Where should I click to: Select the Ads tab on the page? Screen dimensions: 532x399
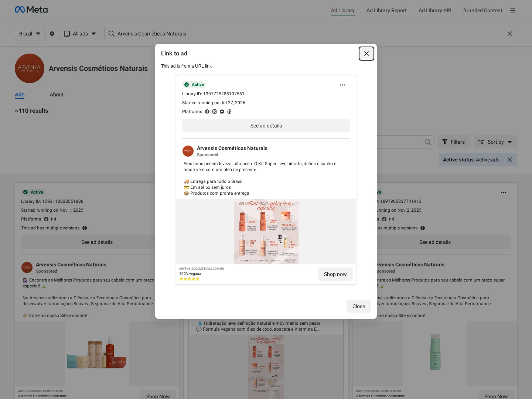pos(20,95)
